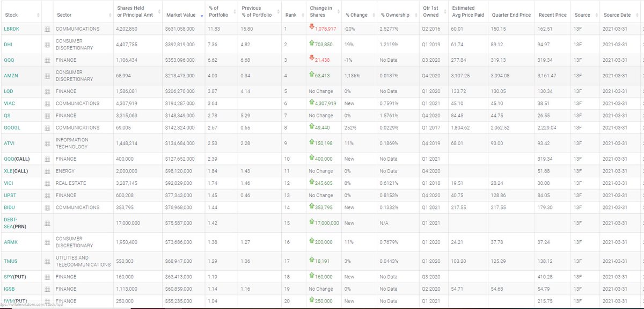
Task: Click the grid icon in the QQQ(CALL) row
Action: [47, 159]
